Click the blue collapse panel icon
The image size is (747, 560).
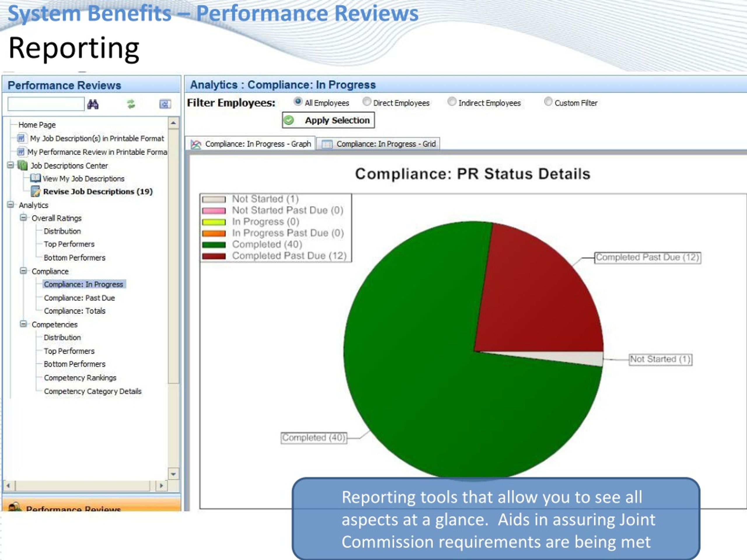tap(165, 104)
